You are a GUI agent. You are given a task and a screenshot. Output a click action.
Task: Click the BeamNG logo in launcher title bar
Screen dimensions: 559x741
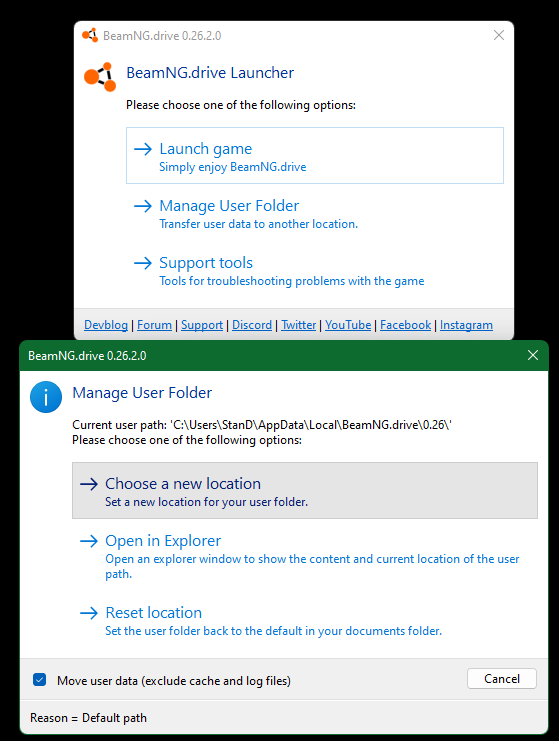90,35
